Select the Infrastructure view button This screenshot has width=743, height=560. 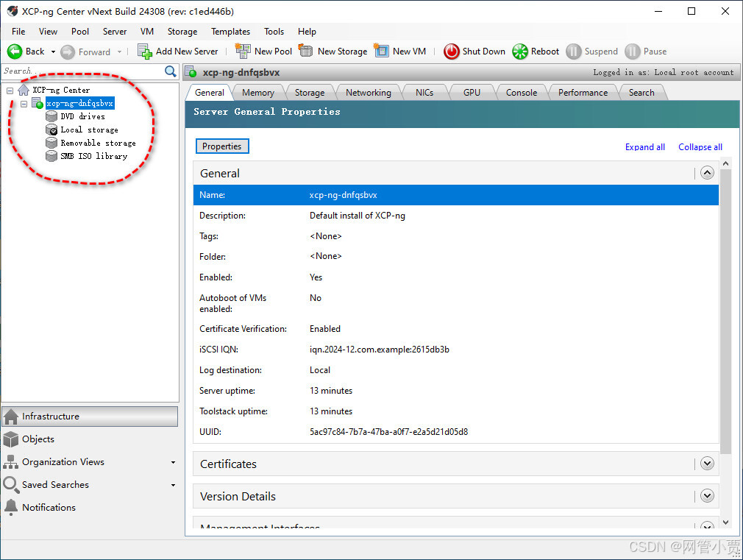(90, 417)
